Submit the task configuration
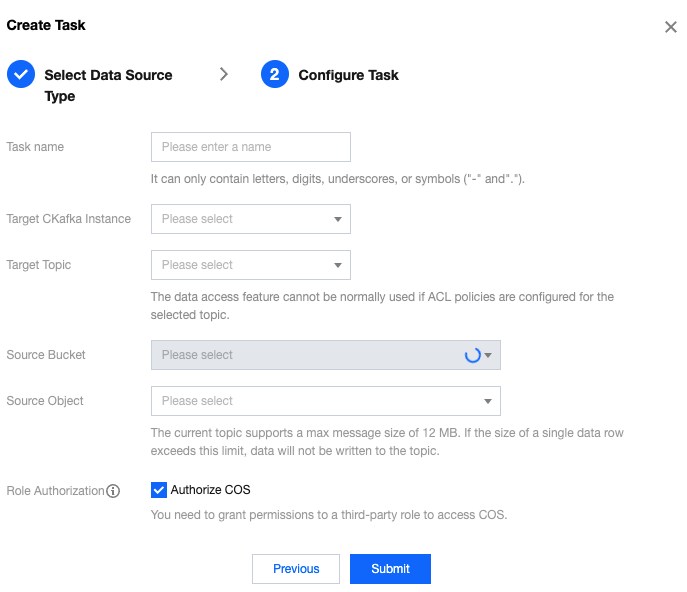The height and width of the screenshot is (592, 687). [x=390, y=569]
